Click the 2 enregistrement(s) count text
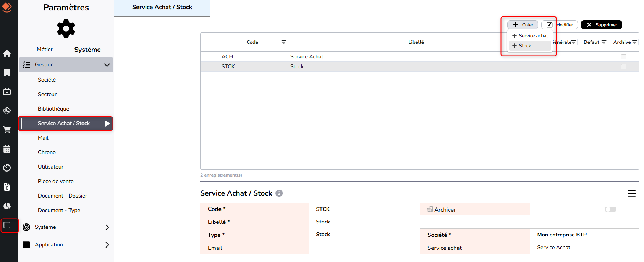Image resolution: width=644 pixels, height=262 pixels. tap(221, 175)
